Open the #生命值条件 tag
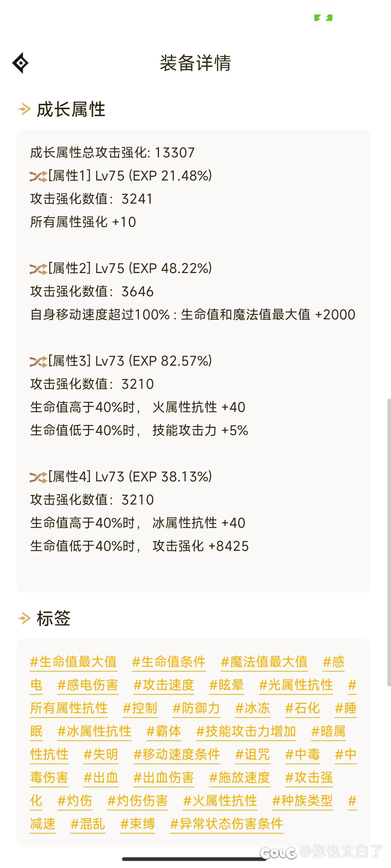391x868 pixels. tap(169, 662)
